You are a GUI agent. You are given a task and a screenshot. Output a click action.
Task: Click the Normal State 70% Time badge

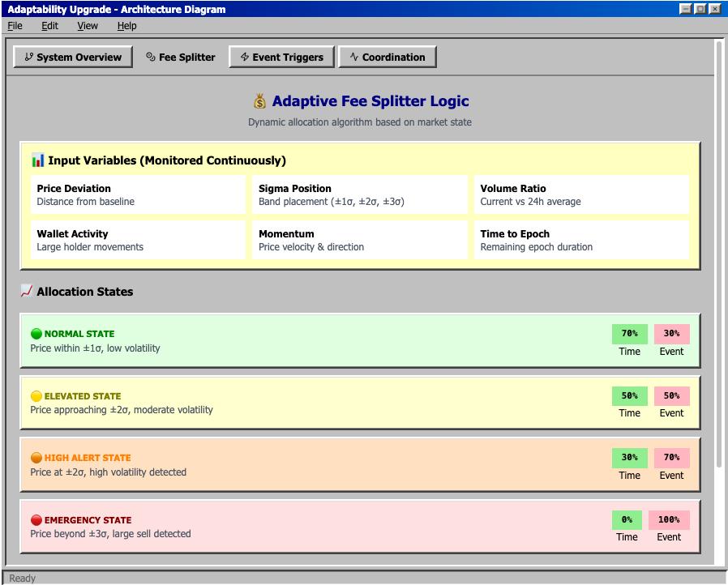click(x=630, y=334)
